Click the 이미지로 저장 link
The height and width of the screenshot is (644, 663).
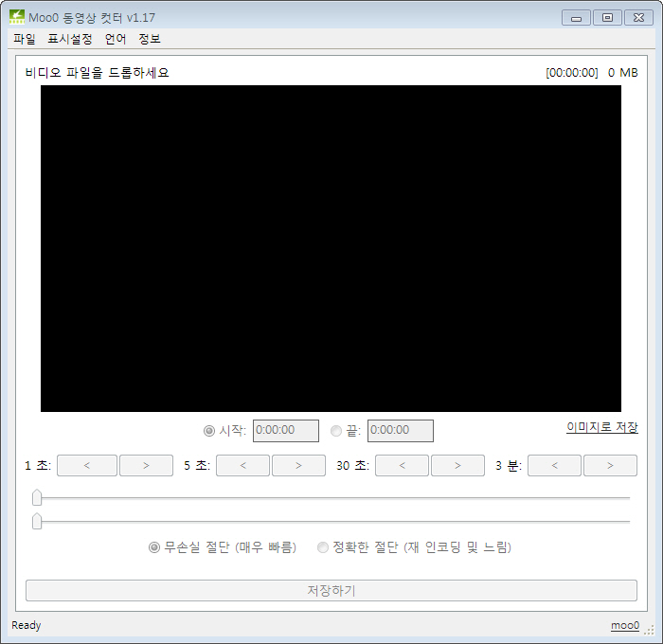click(x=602, y=427)
